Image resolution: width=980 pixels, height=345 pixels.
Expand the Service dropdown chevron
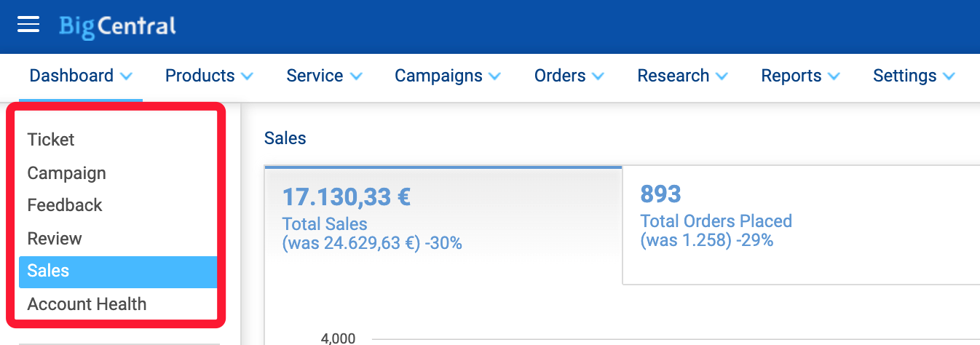click(356, 76)
